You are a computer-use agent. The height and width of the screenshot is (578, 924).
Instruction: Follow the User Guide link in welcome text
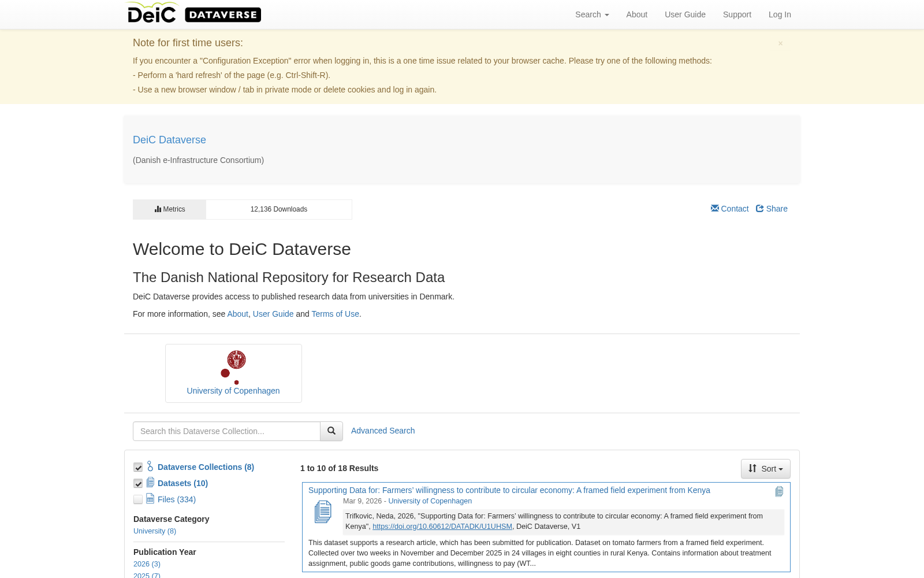(x=273, y=314)
